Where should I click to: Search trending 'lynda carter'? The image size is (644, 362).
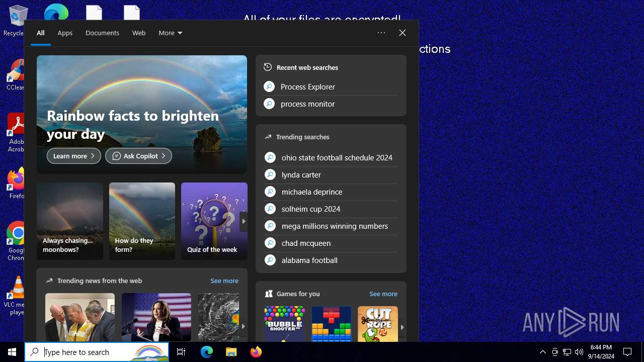coord(331,174)
